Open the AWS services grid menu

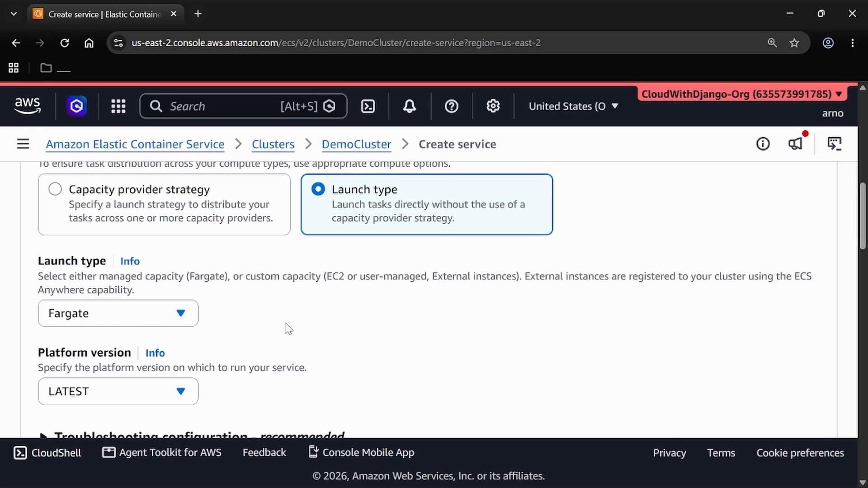[x=118, y=106]
